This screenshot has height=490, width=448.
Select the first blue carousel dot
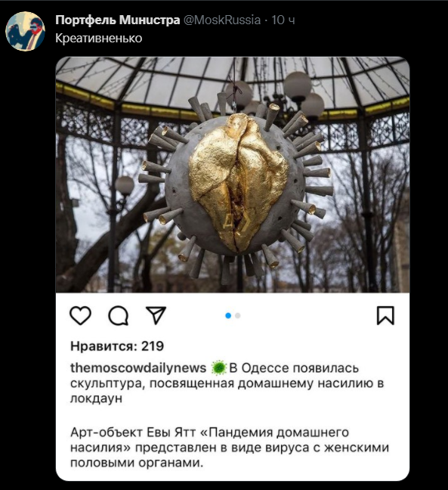click(x=228, y=315)
